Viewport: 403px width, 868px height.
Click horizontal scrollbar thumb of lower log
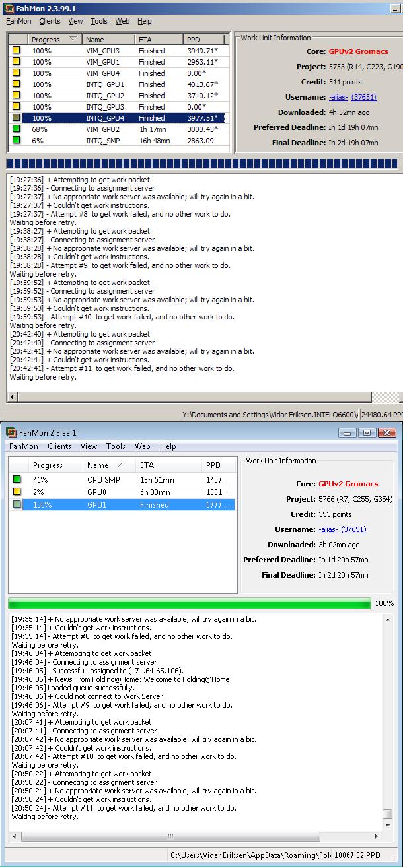[x=170, y=836]
